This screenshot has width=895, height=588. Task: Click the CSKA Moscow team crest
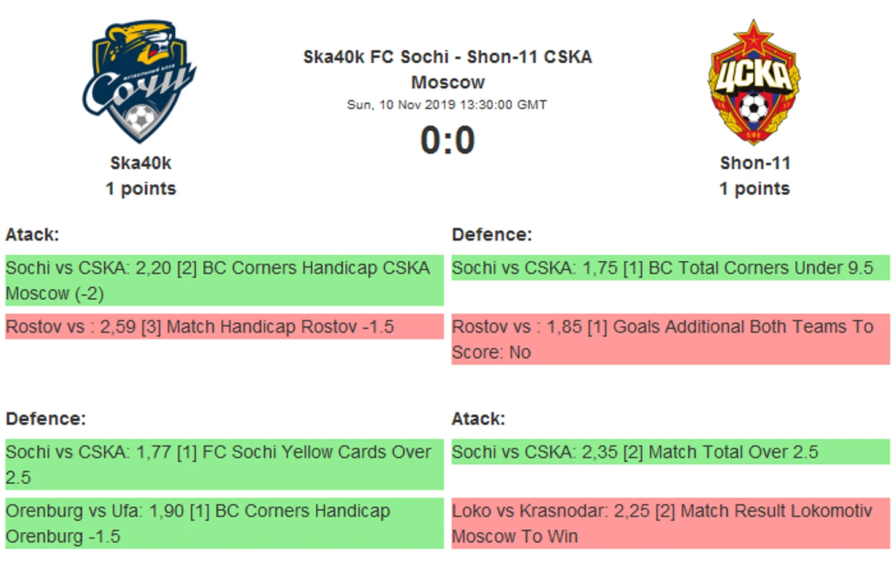click(753, 82)
